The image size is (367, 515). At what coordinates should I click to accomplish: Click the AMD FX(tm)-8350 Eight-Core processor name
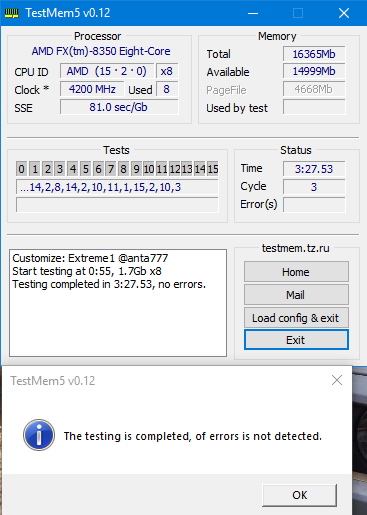pos(101,51)
